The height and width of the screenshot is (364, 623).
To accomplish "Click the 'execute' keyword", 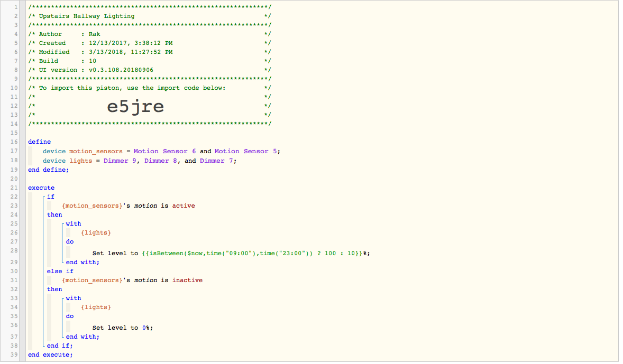I will pyautogui.click(x=41, y=188).
